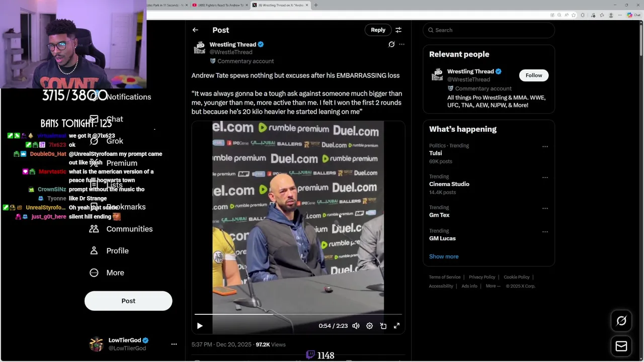Image resolution: width=644 pixels, height=362 pixels.
Task: Click the sidebar Post button
Action: click(x=128, y=301)
